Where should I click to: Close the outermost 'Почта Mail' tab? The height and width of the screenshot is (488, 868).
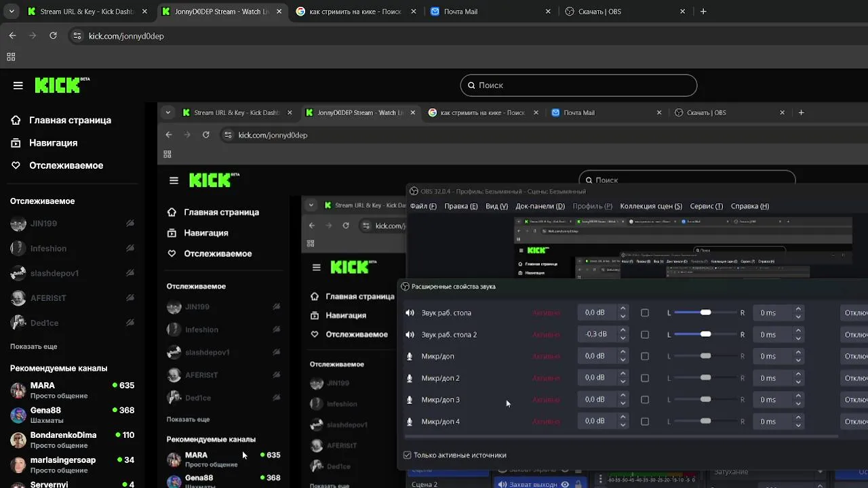[x=548, y=12]
